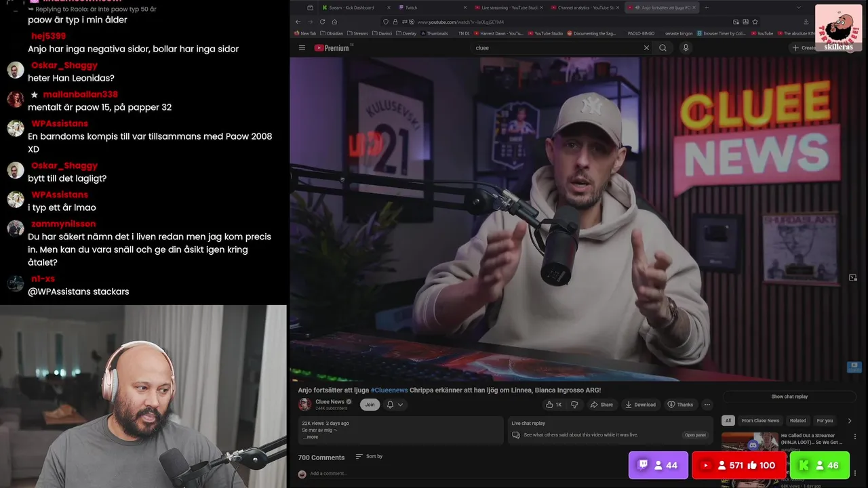
Task: Show chat replay
Action: [789, 396]
